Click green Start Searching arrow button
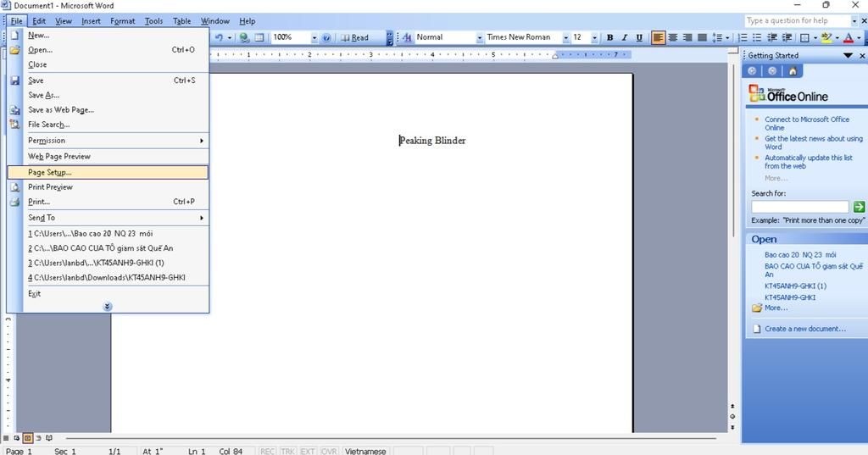Screen dimensions: 868x455 tap(859, 207)
